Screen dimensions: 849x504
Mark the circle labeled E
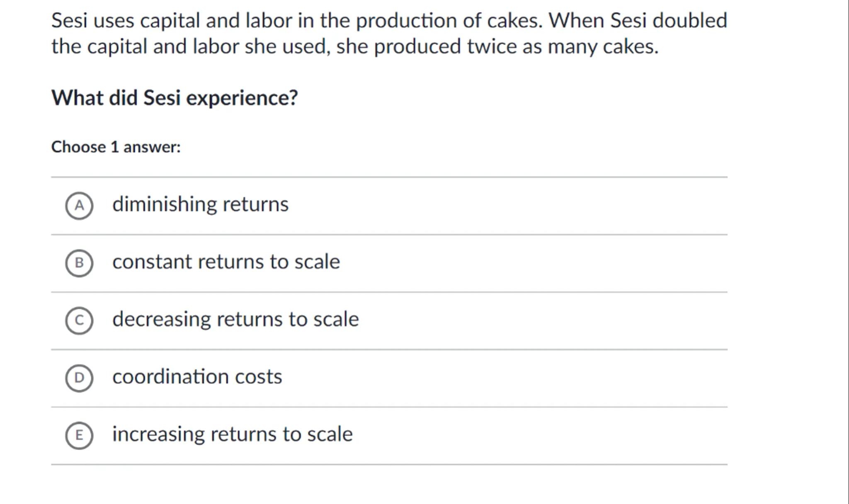pyautogui.click(x=79, y=435)
